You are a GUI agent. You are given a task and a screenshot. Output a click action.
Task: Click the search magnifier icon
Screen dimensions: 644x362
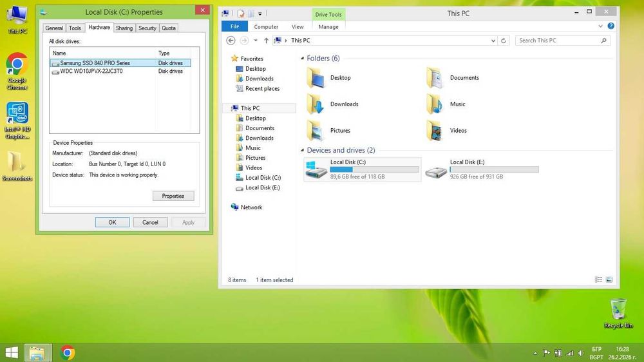coord(604,41)
